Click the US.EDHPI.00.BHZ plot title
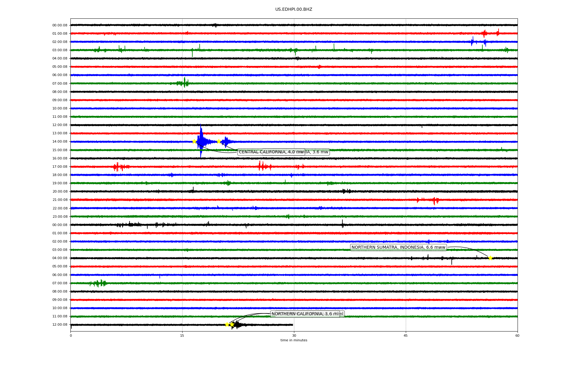Screen dimensions: 588x368 tap(294, 10)
